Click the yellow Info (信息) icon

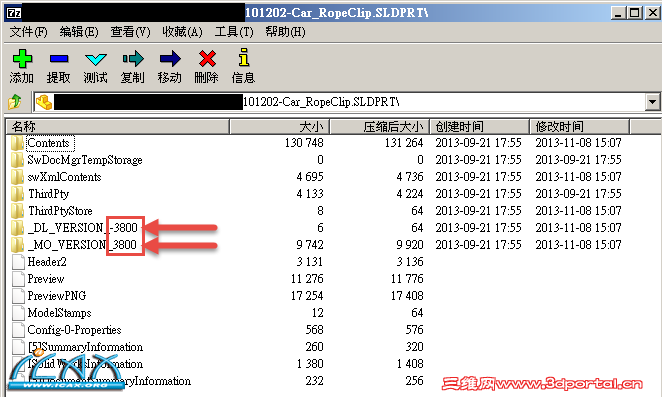tap(244, 57)
